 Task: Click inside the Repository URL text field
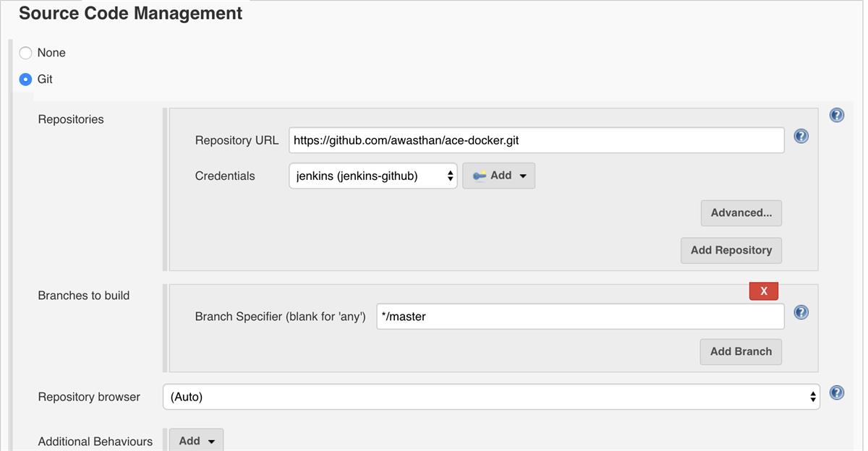click(535, 139)
